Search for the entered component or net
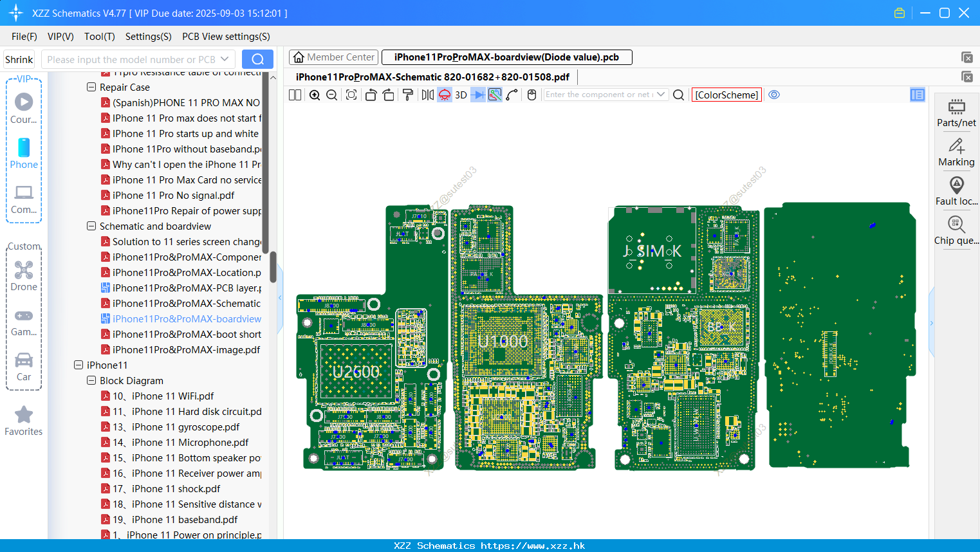The image size is (980, 552). (678, 95)
